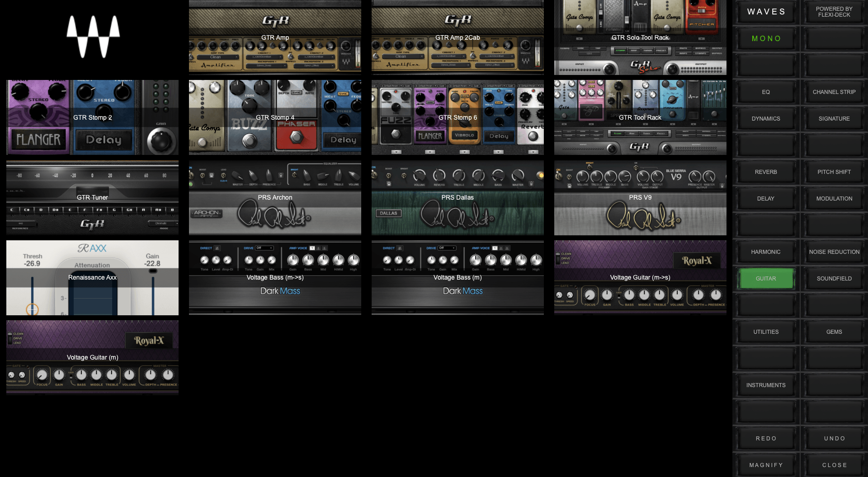Viewport: 868px width, 477px height.
Task: Toggle the MONO channel mode
Action: (x=766, y=39)
